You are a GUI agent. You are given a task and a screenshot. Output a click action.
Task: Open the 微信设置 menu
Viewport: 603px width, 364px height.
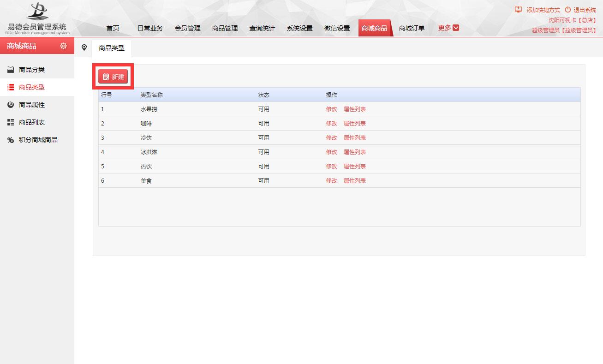[x=337, y=28]
